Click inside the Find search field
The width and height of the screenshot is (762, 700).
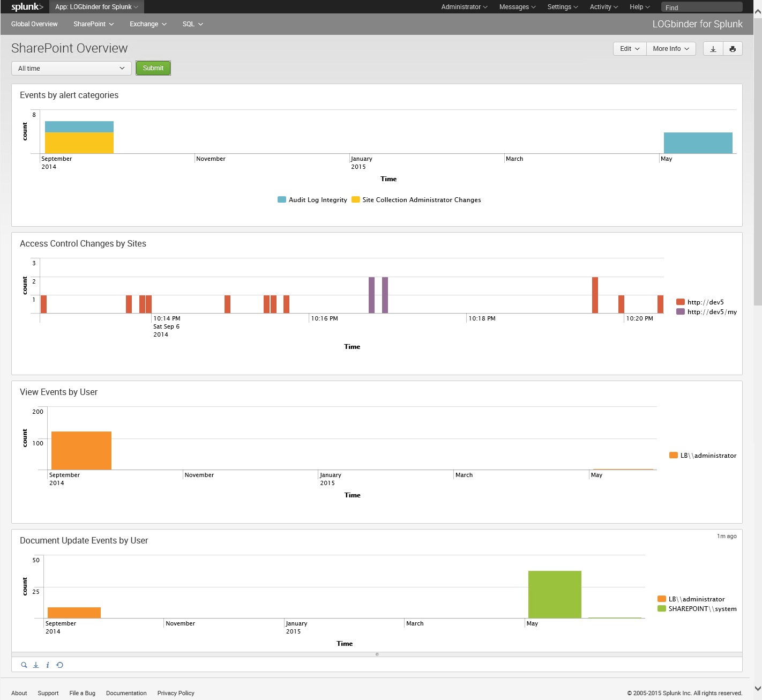[x=702, y=7]
